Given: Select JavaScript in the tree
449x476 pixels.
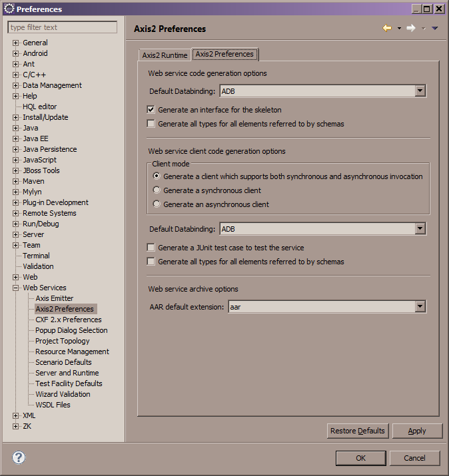Looking at the screenshot, I should click(39, 160).
